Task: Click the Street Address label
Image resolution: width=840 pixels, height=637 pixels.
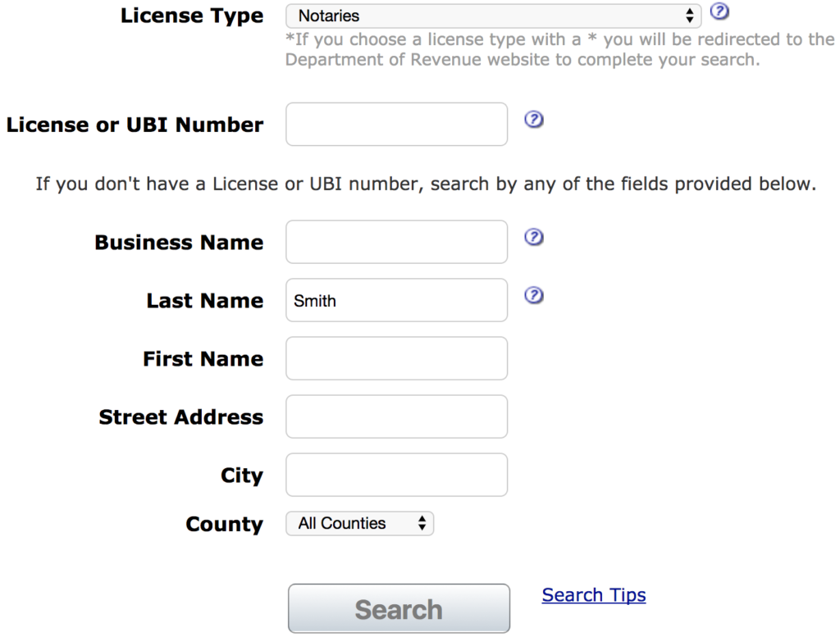Action: pyautogui.click(x=181, y=417)
